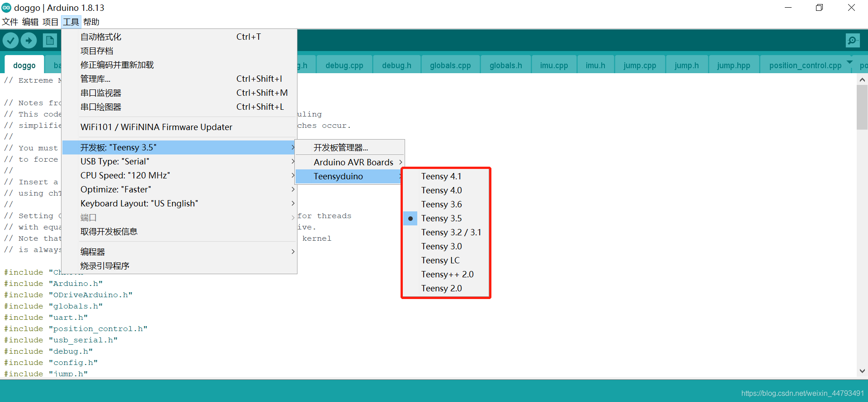Image resolution: width=868 pixels, height=402 pixels.
Task: Switch to the debug.cpp tab
Action: (344, 65)
